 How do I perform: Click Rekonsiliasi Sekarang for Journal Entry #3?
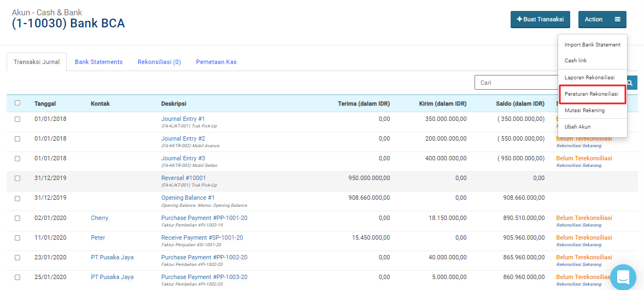tap(579, 165)
